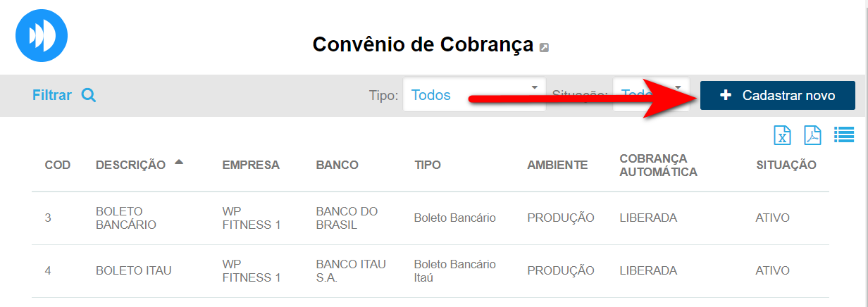Export the table to Excel
The width and height of the screenshot is (868, 307).
click(x=782, y=135)
